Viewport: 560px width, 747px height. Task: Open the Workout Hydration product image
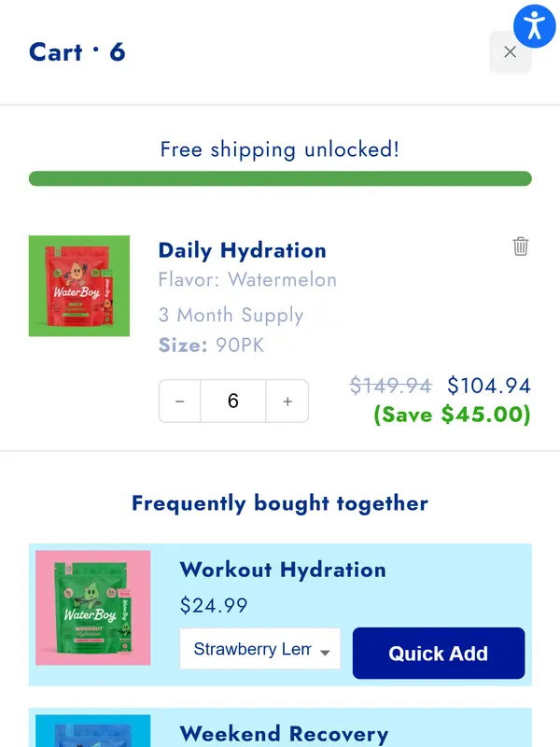coord(93,608)
